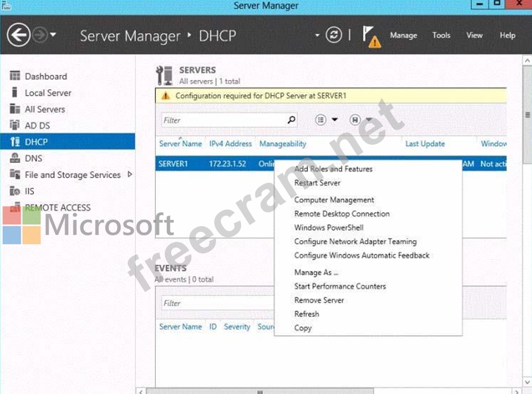Open the Notifications flag with warning

[371, 36]
